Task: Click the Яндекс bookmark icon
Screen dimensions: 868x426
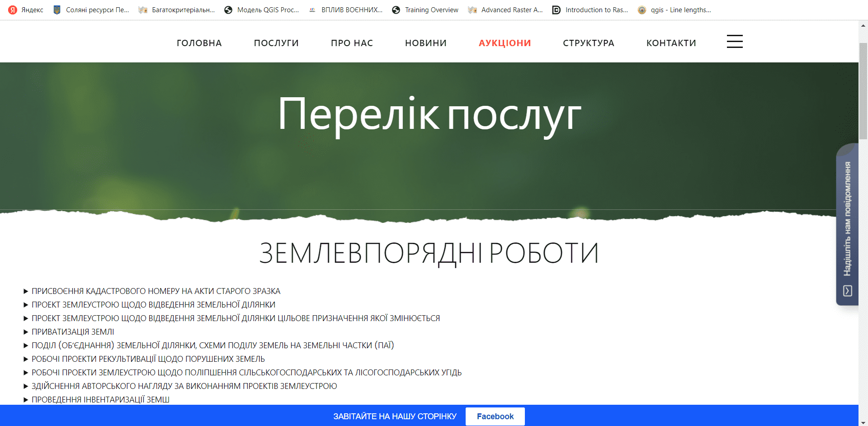Action: [x=13, y=10]
